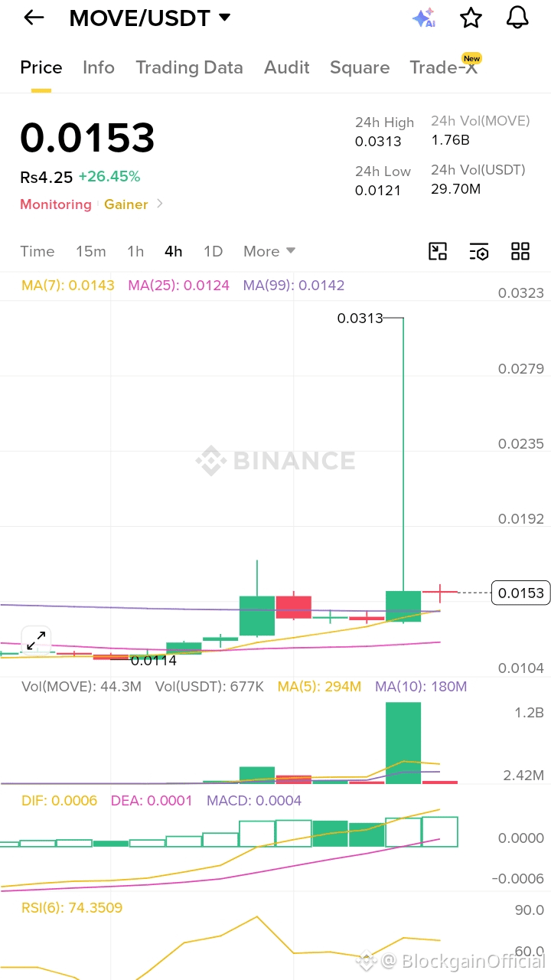Tap the Monitoring tag
This screenshot has height=980, width=551.
(56, 204)
